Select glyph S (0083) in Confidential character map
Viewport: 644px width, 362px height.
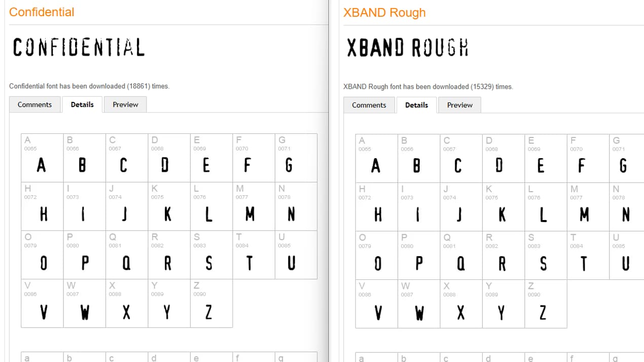[x=211, y=255]
